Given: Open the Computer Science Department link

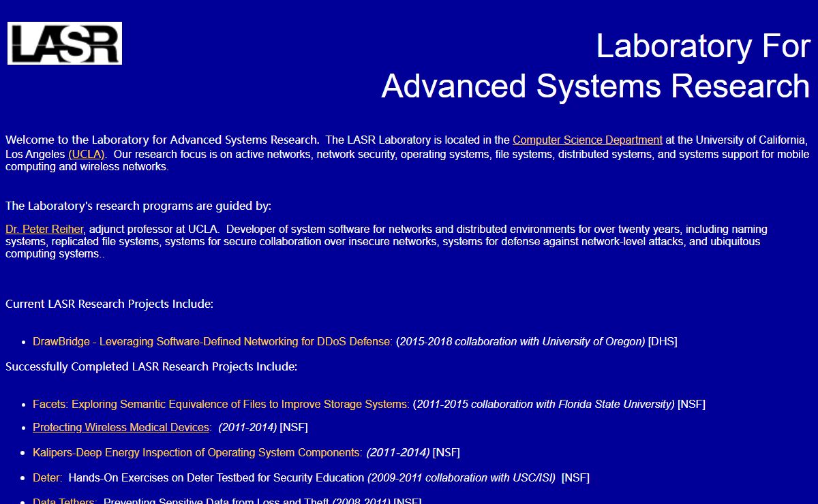Looking at the screenshot, I should coord(588,140).
